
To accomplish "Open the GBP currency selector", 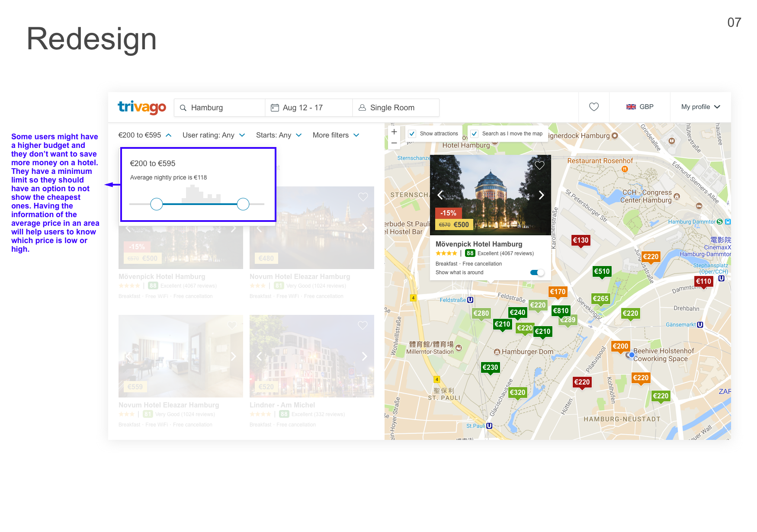I will 640,107.
